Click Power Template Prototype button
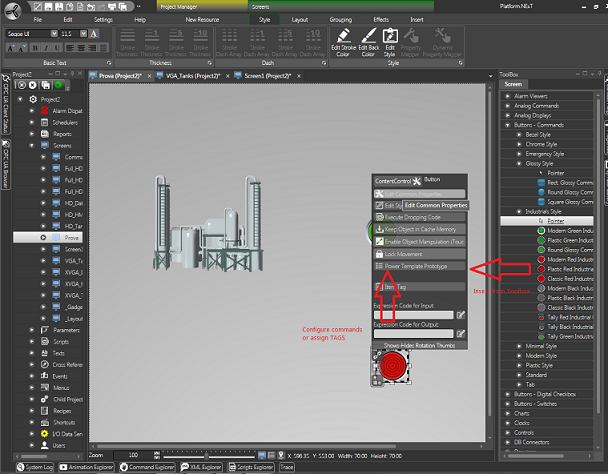The height and width of the screenshot is (474, 608). pos(418,267)
